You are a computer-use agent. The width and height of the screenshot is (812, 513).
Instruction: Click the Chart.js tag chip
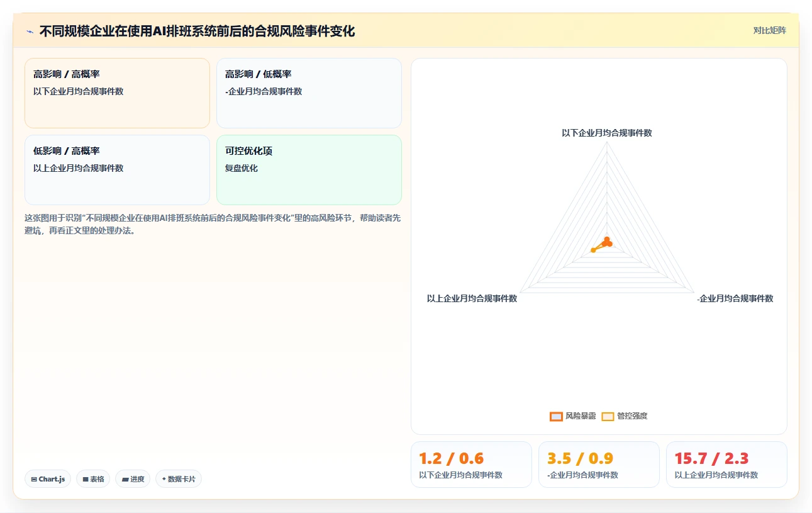(48, 479)
